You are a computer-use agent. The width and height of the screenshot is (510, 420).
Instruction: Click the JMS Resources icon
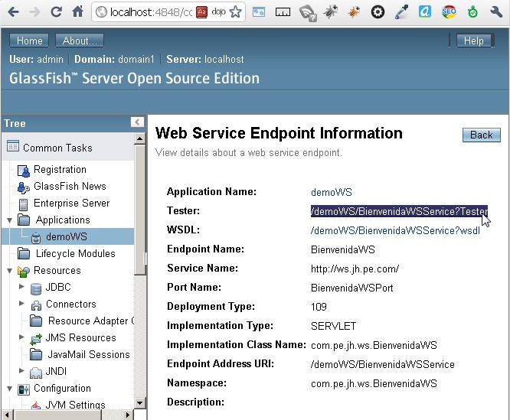[36, 339]
